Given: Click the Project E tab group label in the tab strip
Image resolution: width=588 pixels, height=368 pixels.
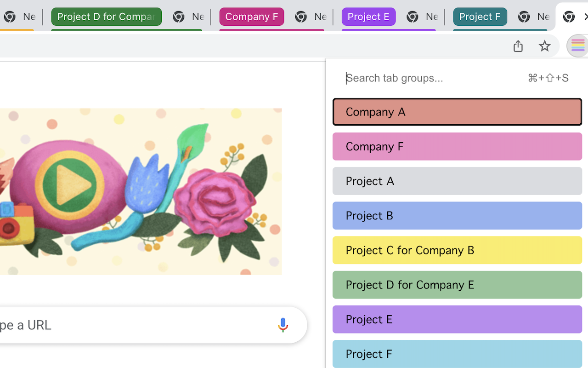Looking at the screenshot, I should (368, 17).
